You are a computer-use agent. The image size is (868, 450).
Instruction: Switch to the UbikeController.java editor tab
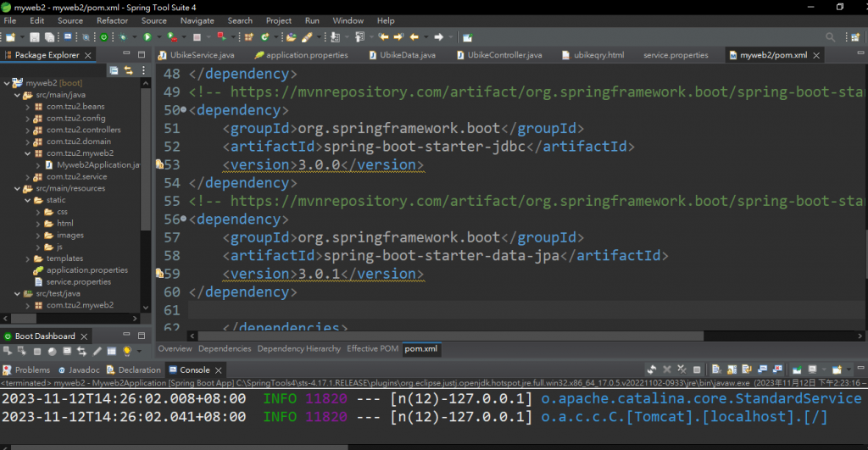[x=500, y=55]
